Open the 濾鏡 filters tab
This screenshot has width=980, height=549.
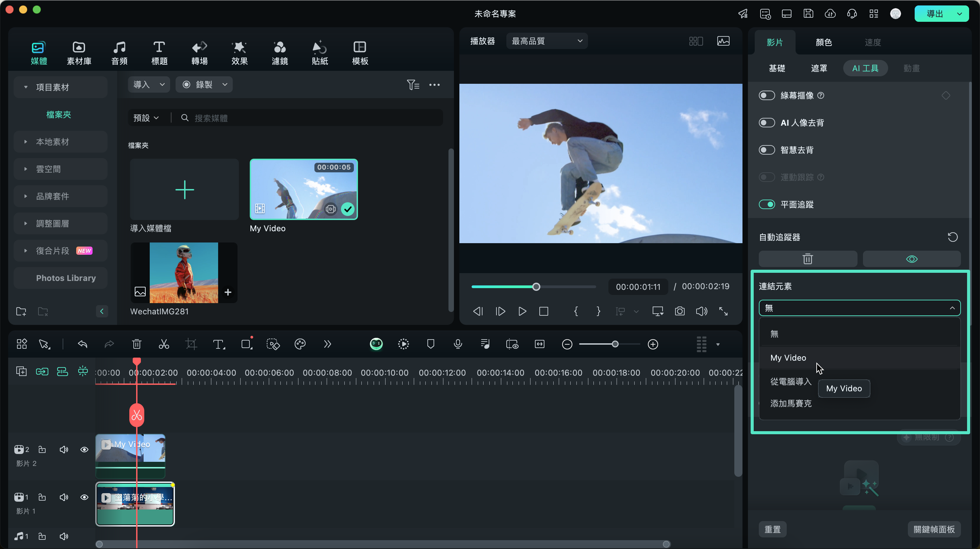click(x=280, y=53)
